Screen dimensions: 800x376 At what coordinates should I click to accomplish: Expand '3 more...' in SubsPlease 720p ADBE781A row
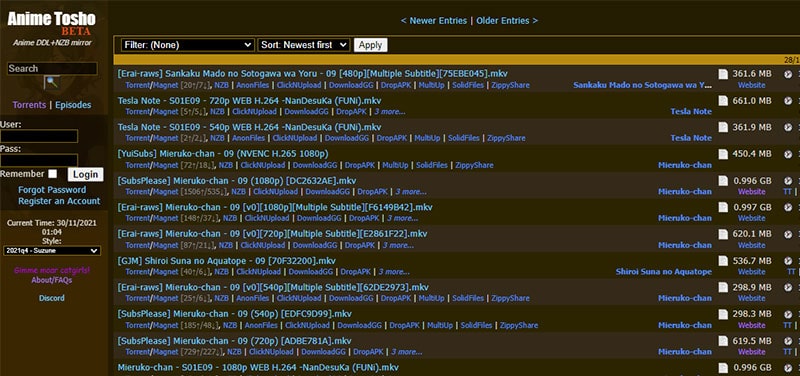406,352
